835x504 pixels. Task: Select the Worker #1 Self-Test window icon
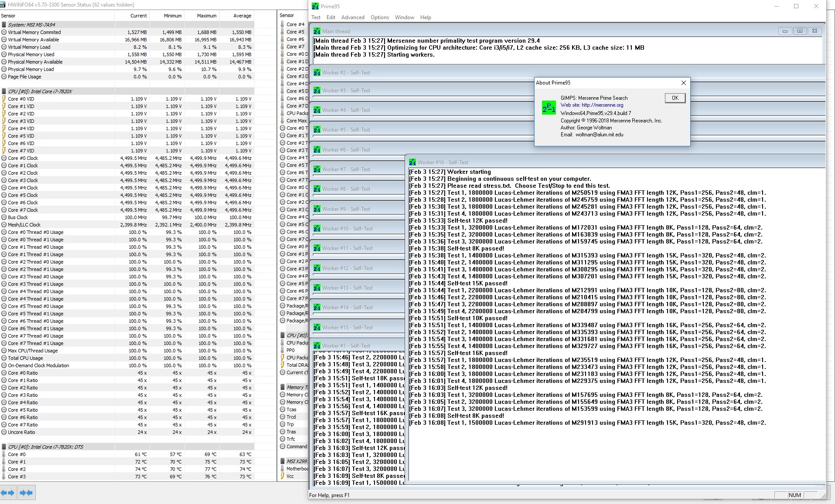coord(317,346)
